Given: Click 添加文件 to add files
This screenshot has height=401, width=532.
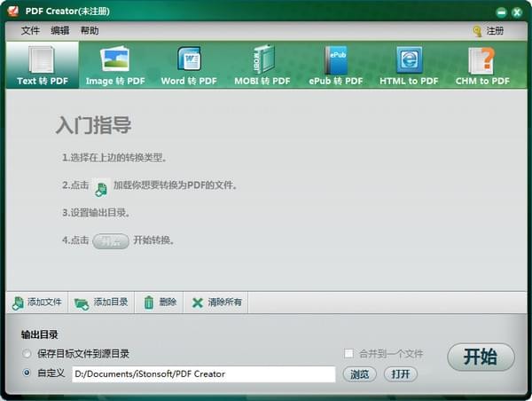Looking at the screenshot, I should coord(36,303).
